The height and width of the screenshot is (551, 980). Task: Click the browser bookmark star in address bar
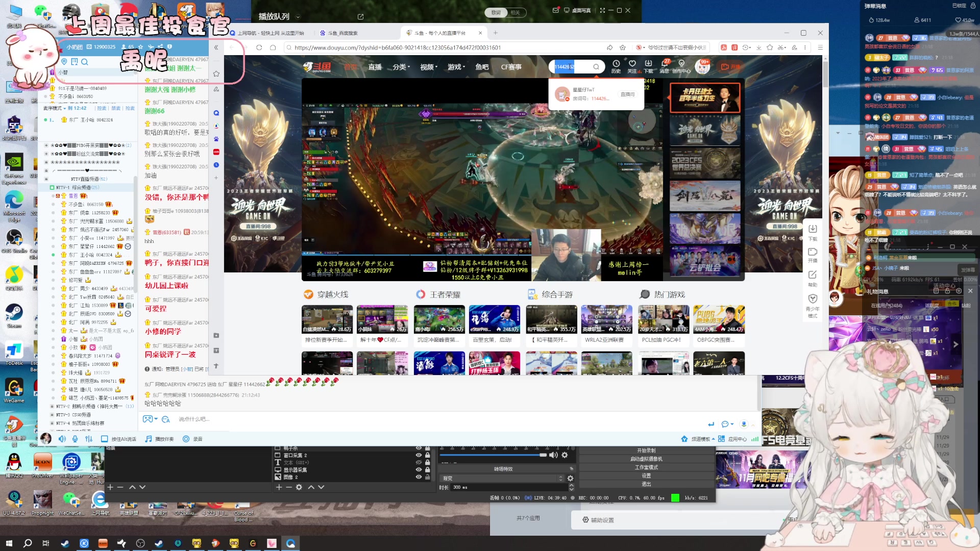click(622, 47)
